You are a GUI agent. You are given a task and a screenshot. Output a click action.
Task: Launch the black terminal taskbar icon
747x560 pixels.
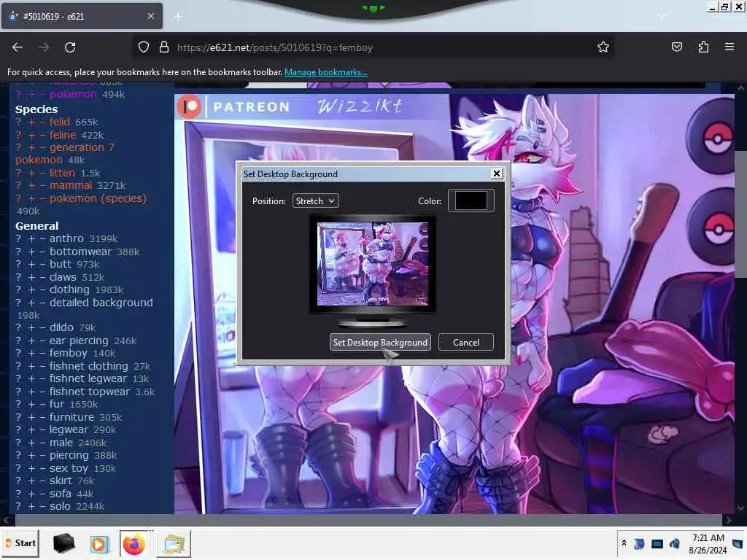point(63,543)
